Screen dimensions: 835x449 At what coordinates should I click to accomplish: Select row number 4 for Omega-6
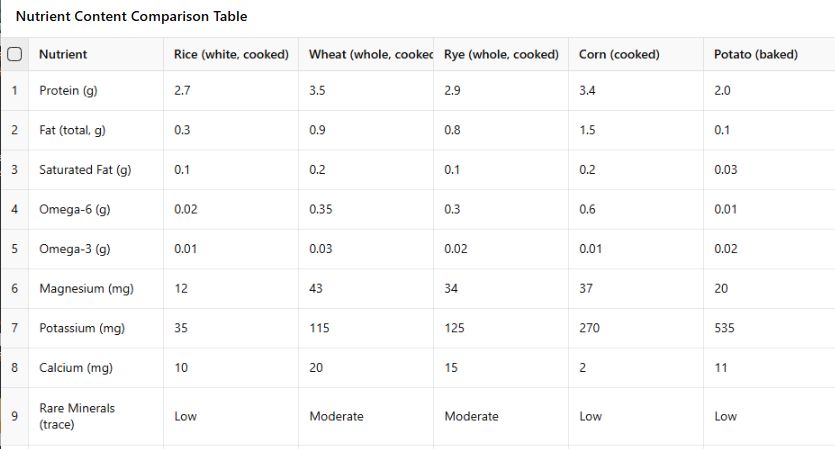pos(14,209)
